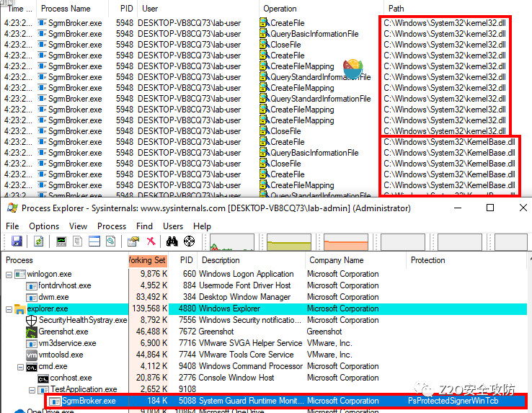Open the View menu

(78, 226)
